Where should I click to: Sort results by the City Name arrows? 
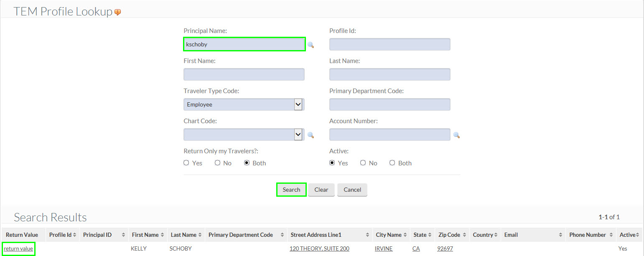(405, 235)
